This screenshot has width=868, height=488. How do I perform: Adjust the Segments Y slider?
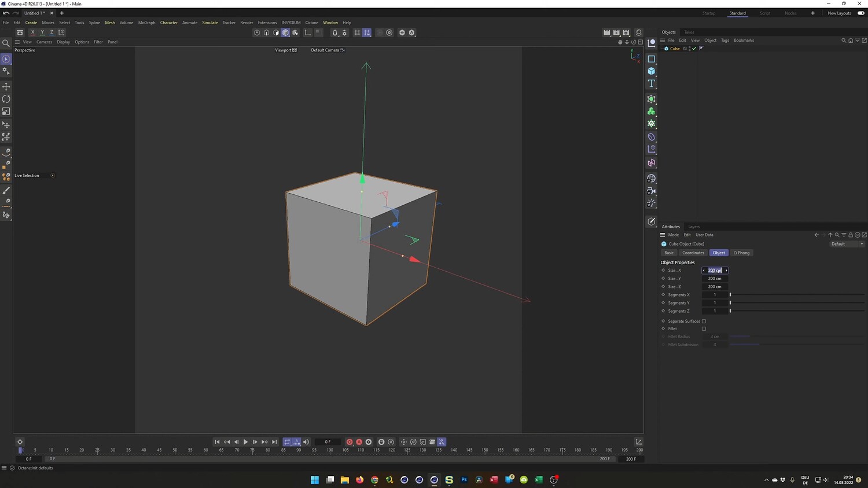pos(797,303)
